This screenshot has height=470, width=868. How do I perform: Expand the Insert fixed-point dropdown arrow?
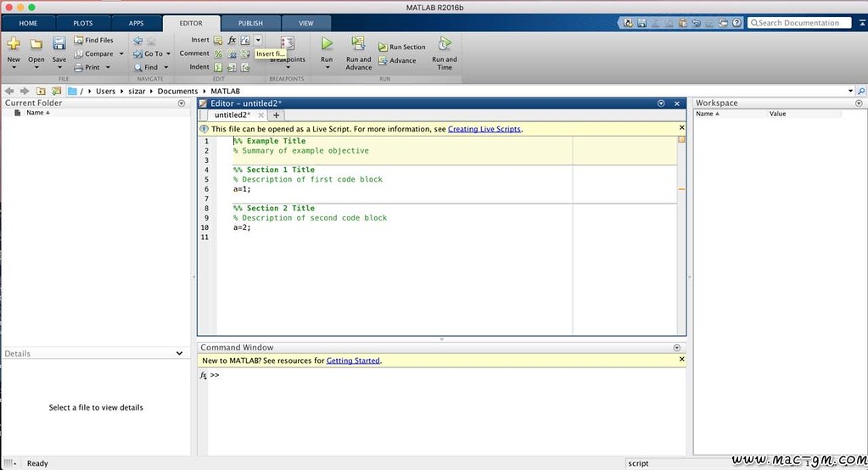tap(258, 40)
